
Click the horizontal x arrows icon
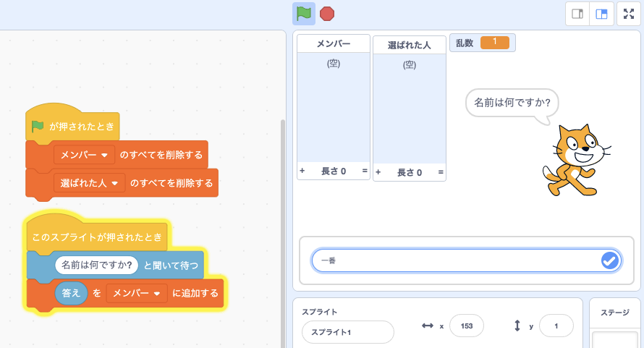pyautogui.click(x=428, y=326)
